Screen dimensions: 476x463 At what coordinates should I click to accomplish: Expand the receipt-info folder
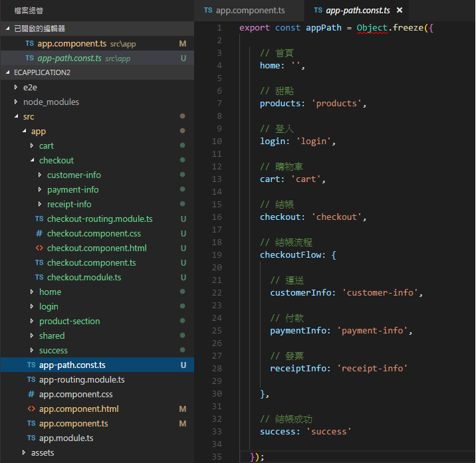pos(40,204)
